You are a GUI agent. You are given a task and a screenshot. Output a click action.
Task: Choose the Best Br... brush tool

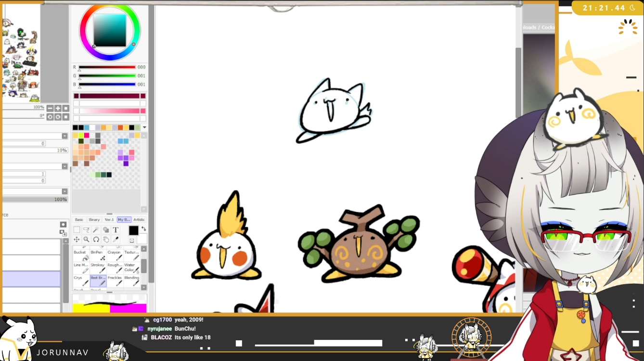coord(98,281)
